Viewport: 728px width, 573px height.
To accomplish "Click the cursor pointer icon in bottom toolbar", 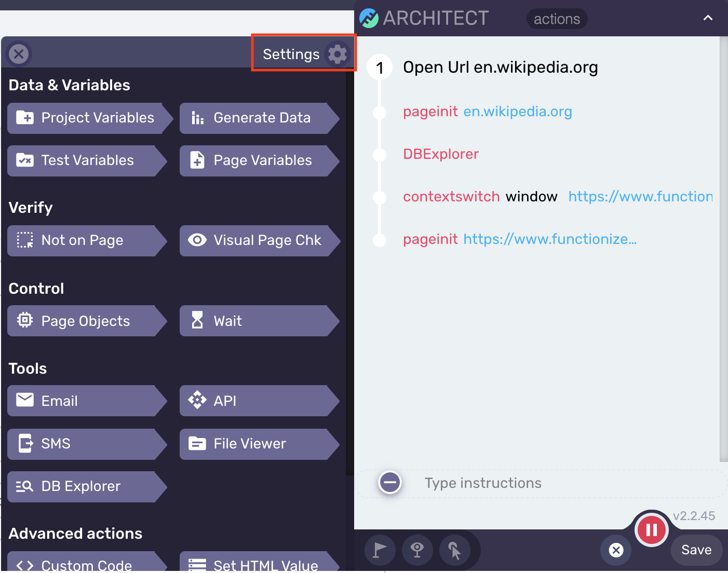I will point(455,550).
